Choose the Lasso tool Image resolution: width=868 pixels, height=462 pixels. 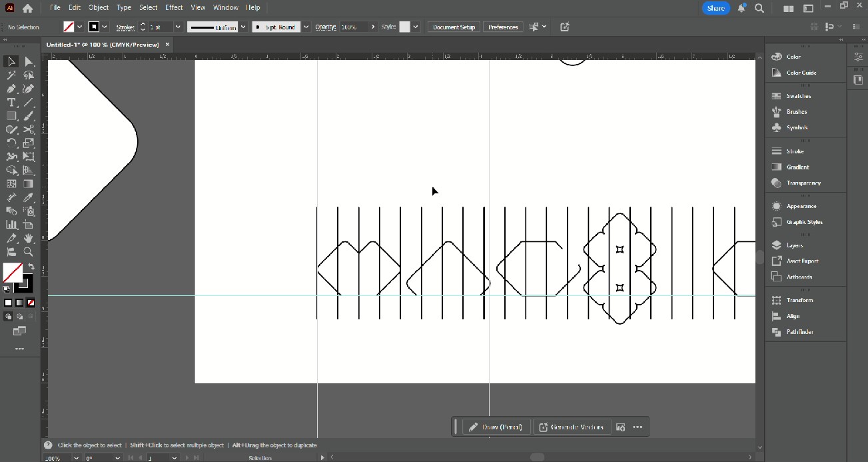[x=29, y=75]
